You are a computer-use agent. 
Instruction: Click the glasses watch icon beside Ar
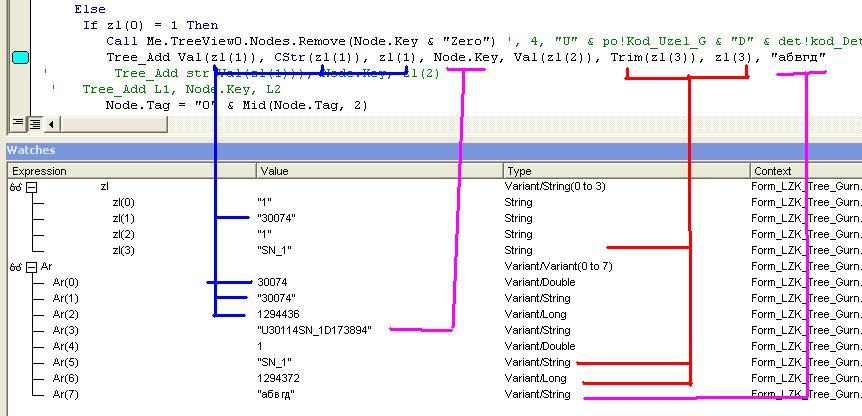coord(15,267)
